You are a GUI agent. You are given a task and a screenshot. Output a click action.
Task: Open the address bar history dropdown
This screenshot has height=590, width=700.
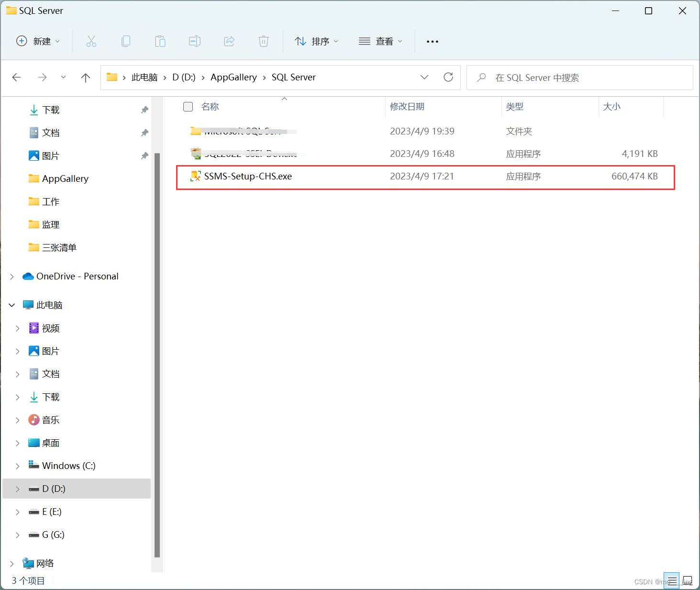(x=424, y=77)
